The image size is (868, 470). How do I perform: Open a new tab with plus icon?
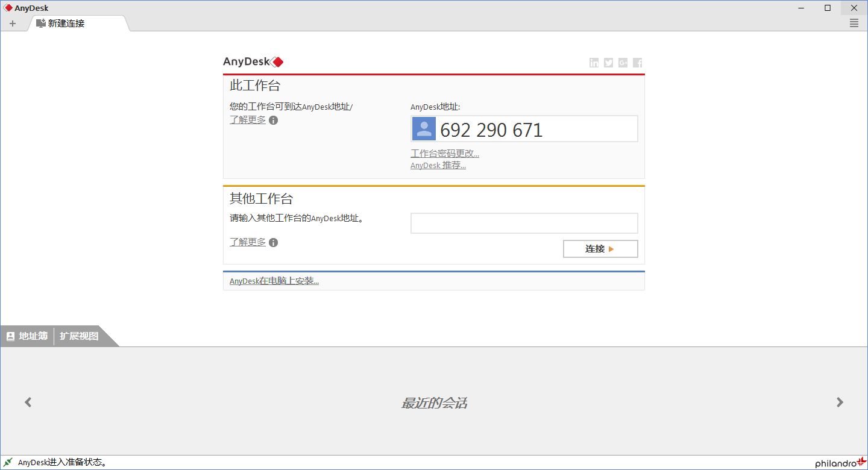coord(13,23)
